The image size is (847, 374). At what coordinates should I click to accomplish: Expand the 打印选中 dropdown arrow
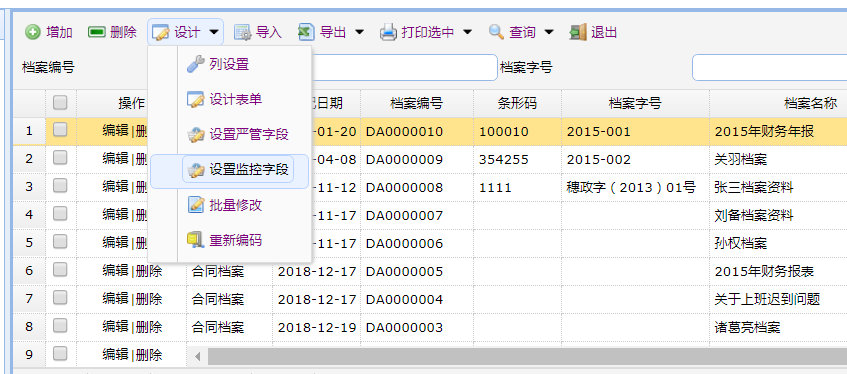point(467,32)
